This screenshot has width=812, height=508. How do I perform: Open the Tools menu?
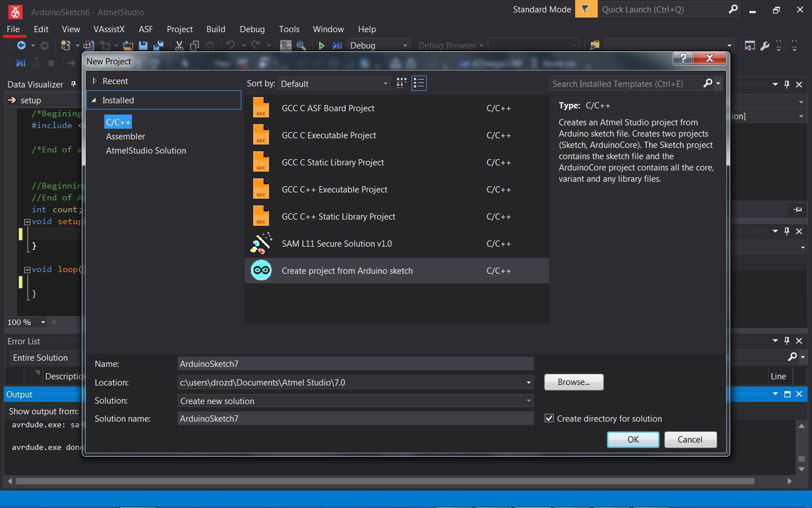click(x=289, y=29)
